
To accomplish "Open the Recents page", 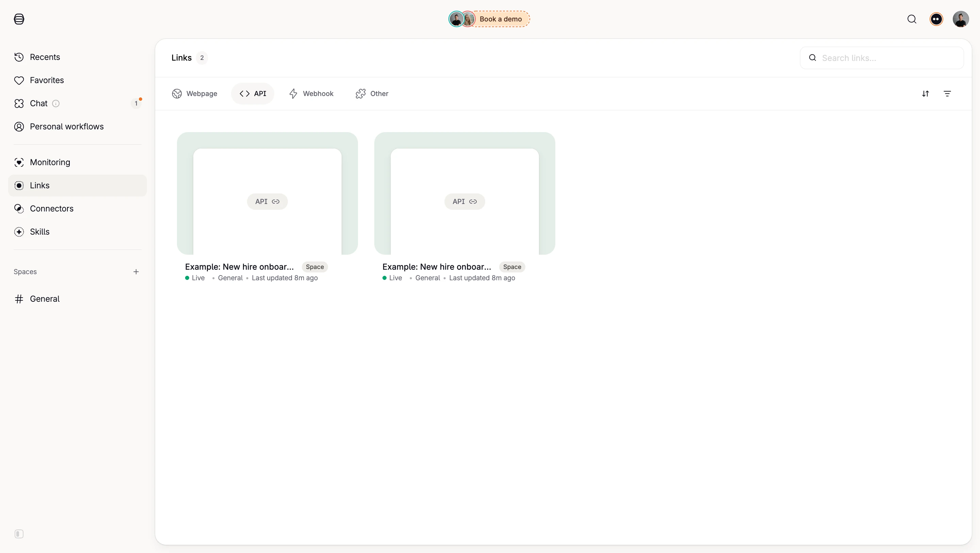I will 77,57.
